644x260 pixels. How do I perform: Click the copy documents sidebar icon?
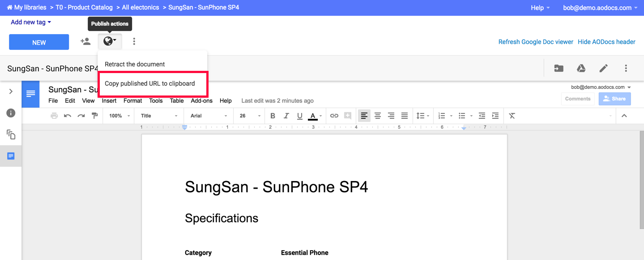coord(11,134)
